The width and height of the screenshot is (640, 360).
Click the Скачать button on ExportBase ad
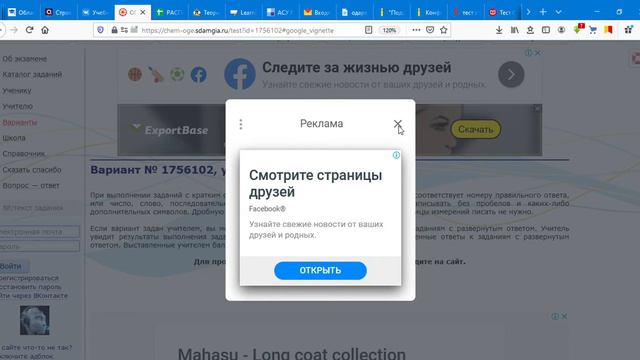pos(476,129)
